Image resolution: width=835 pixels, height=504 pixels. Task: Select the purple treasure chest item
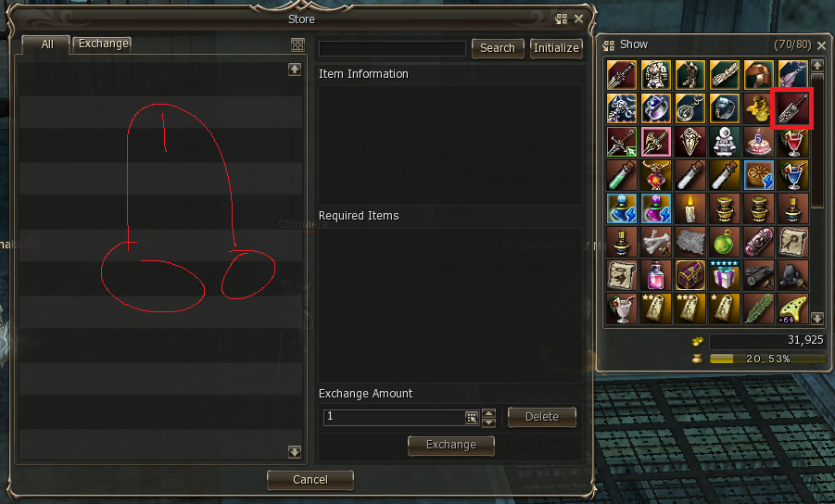690,276
